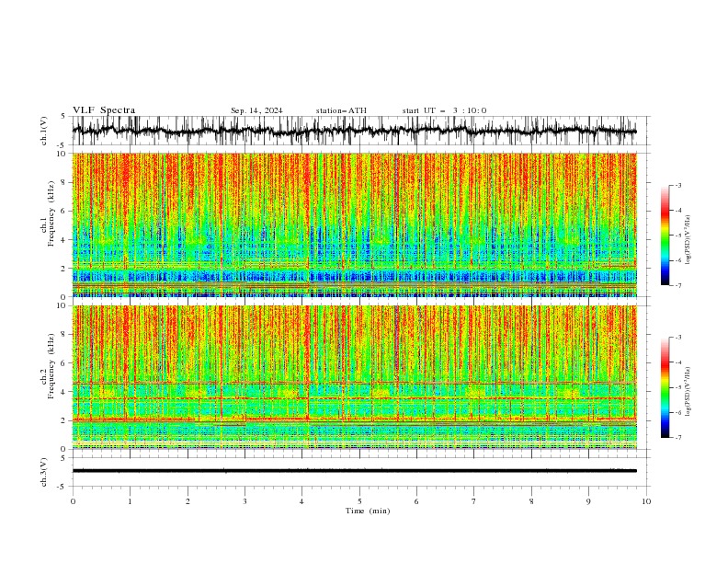728x563 pixels.
Task: Click the "-4" tick on ch.2 color bar
Action: (677, 362)
